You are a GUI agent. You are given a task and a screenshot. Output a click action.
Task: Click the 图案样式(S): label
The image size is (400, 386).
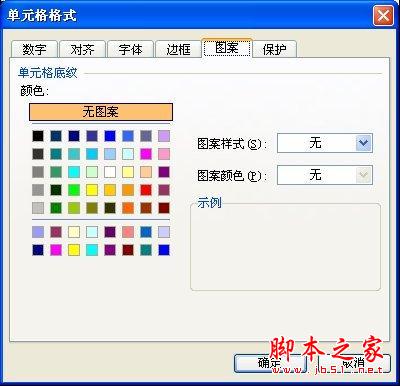(232, 144)
